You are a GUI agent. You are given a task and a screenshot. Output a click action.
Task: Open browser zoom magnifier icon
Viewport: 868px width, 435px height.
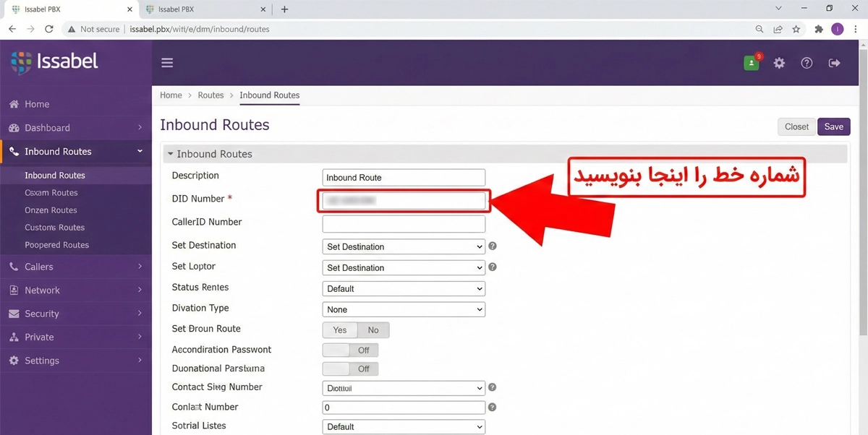pyautogui.click(x=759, y=29)
